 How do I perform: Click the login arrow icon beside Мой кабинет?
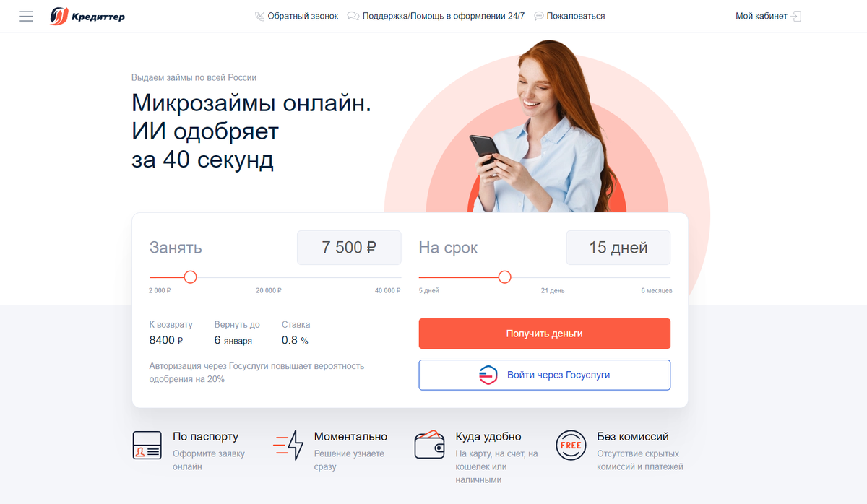click(797, 16)
